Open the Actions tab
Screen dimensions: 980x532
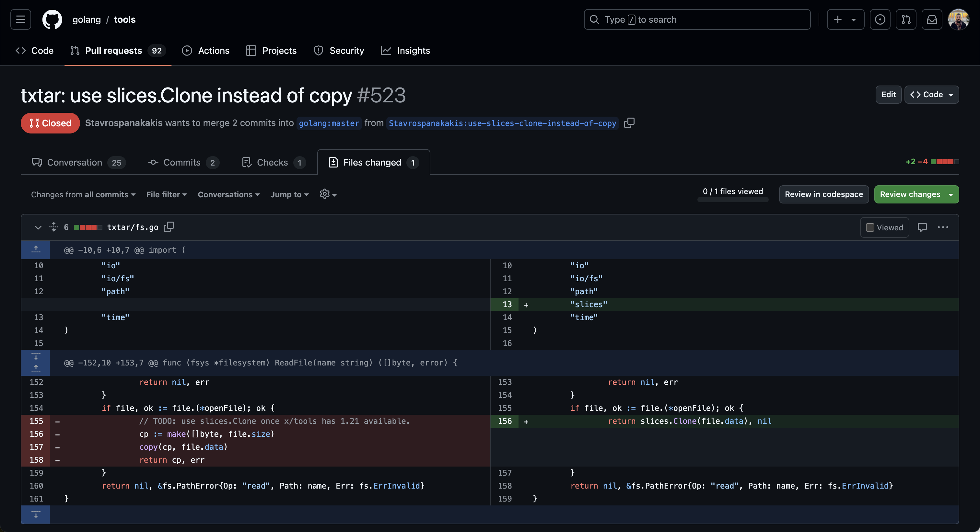click(206, 51)
